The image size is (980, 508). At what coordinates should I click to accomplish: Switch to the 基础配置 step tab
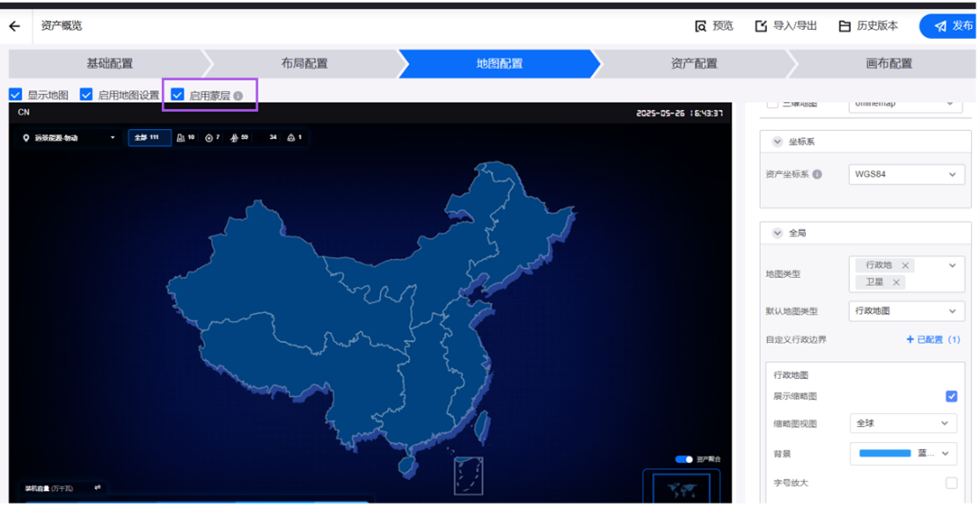click(109, 64)
